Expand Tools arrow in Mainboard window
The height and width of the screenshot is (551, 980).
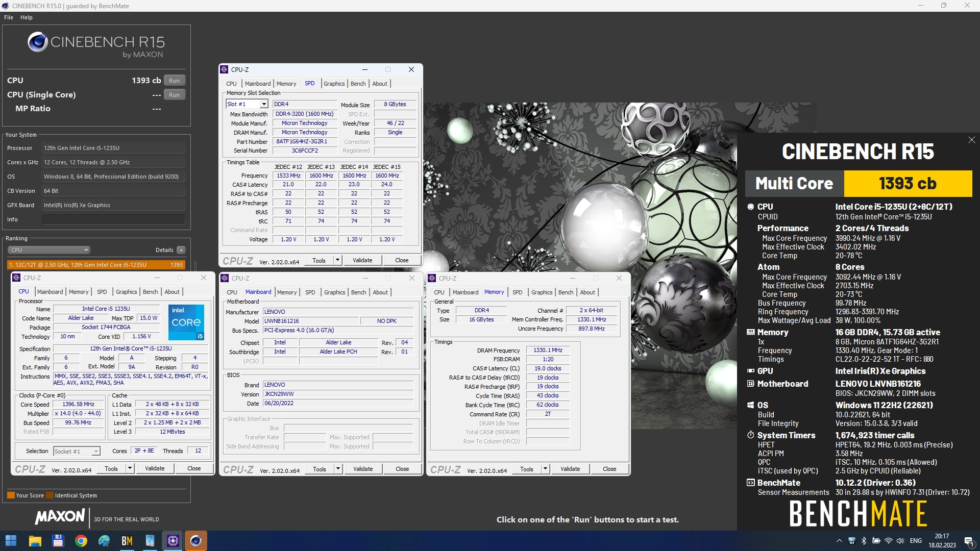(338, 469)
